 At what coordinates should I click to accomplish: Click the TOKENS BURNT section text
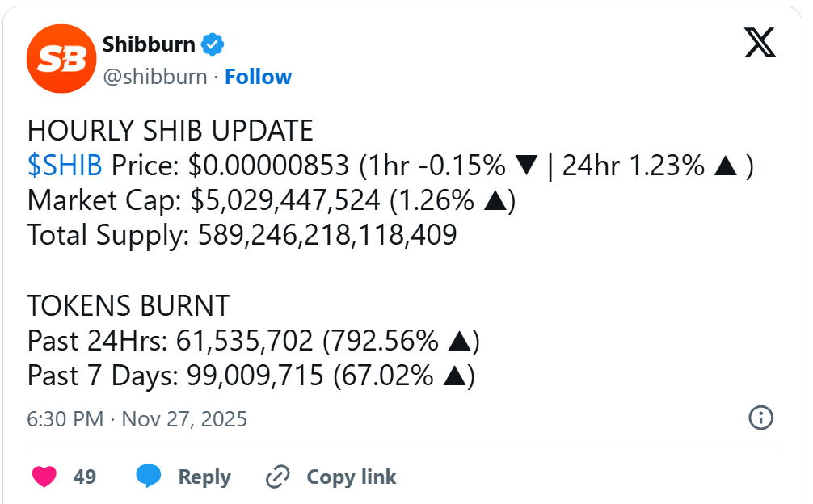[128, 306]
